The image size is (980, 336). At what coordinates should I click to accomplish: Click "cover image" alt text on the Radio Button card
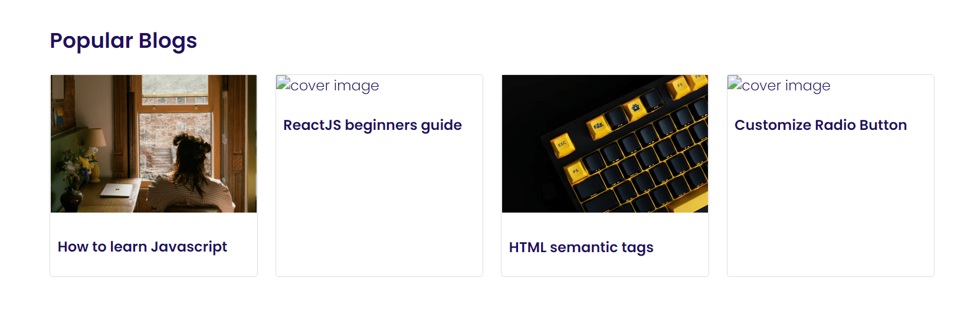tap(786, 86)
